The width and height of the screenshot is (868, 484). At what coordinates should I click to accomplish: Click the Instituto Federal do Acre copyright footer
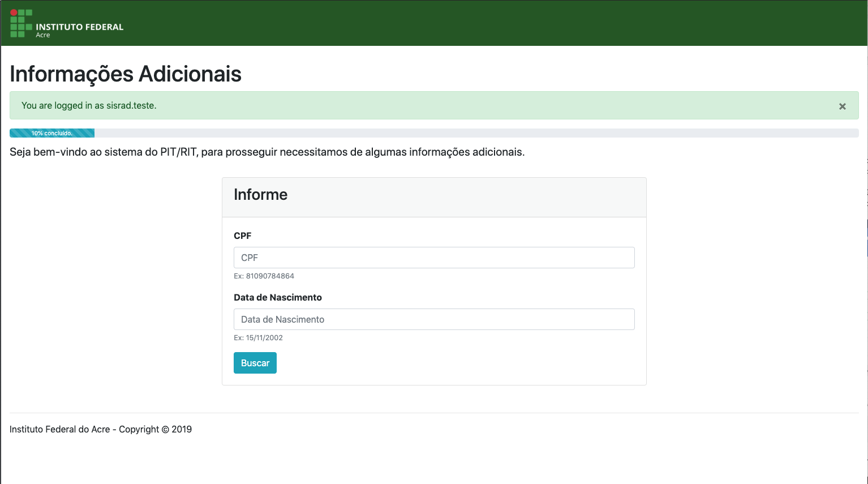tap(101, 429)
